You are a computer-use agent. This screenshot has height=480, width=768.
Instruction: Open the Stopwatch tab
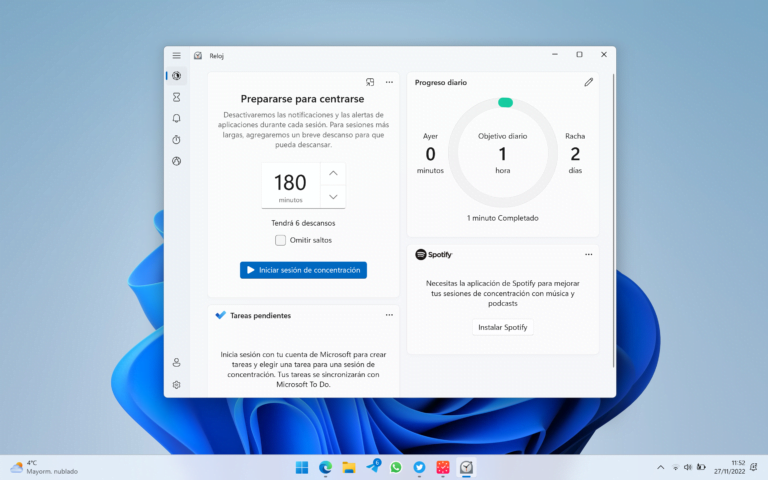[176, 140]
